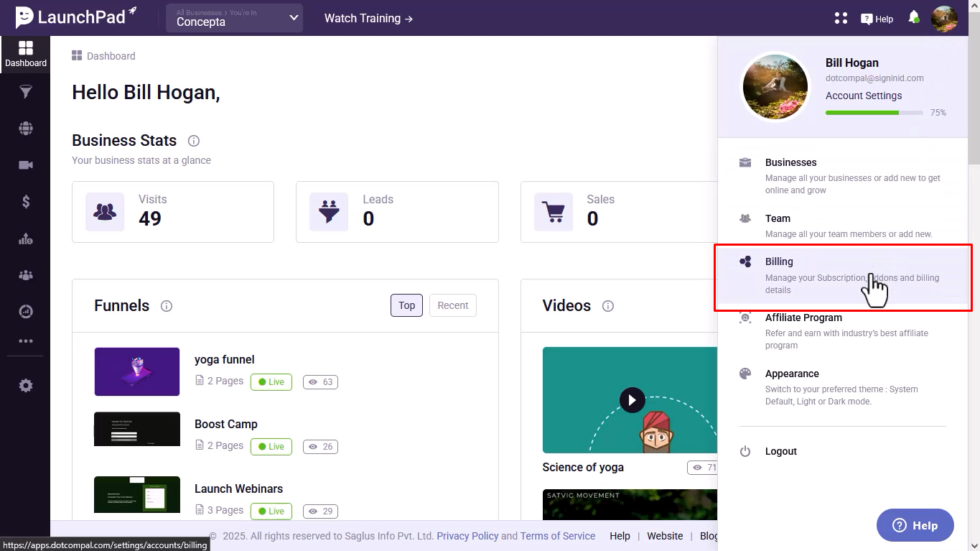Click the info icon next to Funnels
The image size is (980, 551).
pos(167,306)
